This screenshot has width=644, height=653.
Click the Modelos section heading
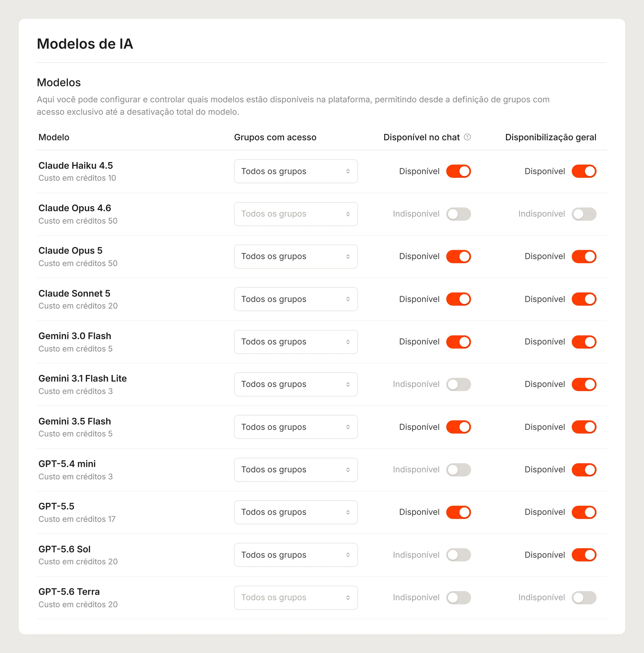tap(59, 82)
